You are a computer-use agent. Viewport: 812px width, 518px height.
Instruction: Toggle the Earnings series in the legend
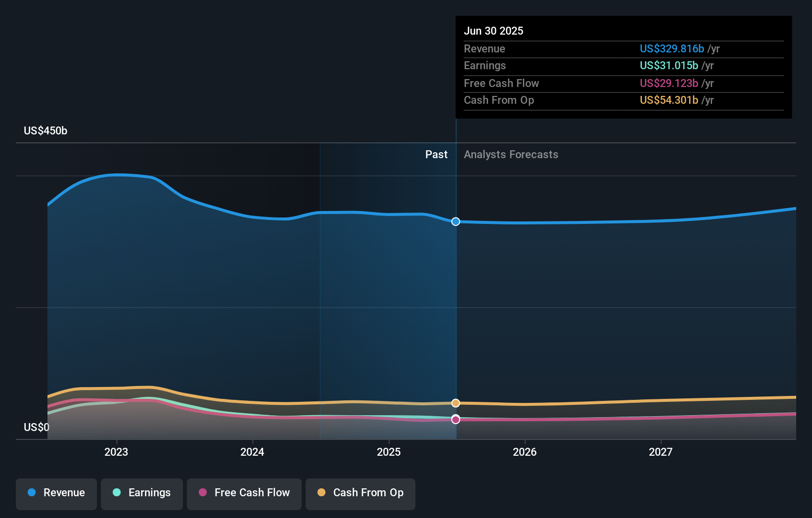point(142,493)
